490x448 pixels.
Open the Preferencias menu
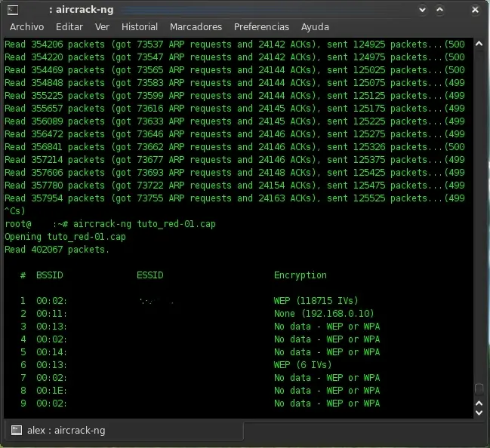click(261, 27)
